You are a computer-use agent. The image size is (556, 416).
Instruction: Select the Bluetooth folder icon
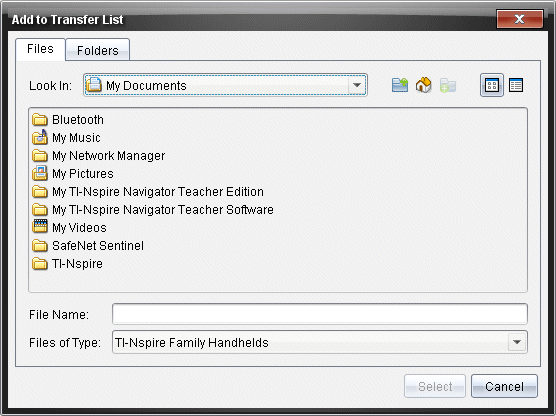[x=40, y=120]
